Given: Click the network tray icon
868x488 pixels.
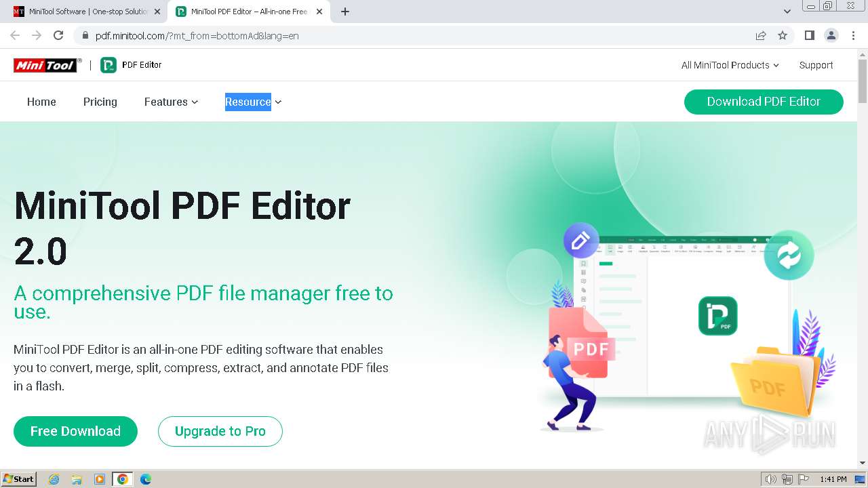Looking at the screenshot, I should tap(787, 479).
